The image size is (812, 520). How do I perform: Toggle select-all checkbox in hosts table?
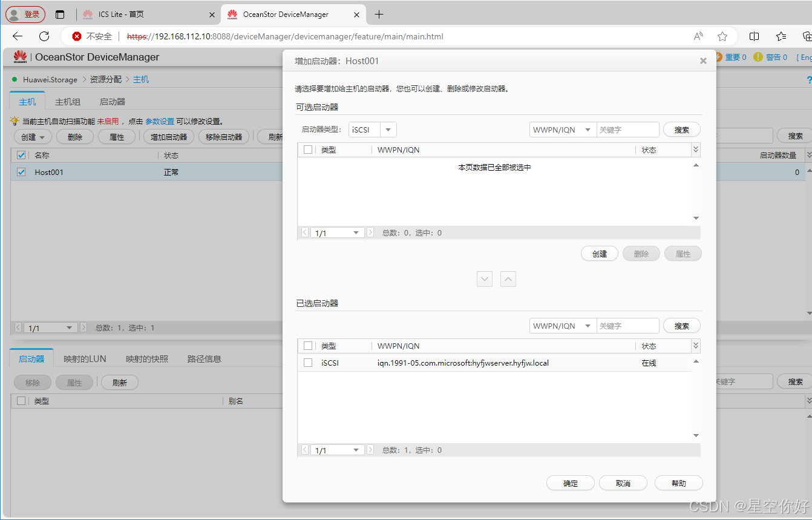(x=21, y=155)
